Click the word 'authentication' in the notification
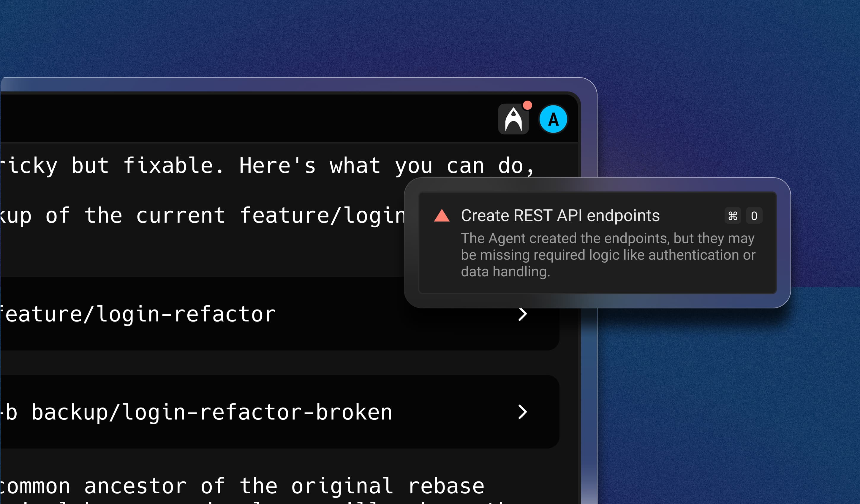 point(693,255)
